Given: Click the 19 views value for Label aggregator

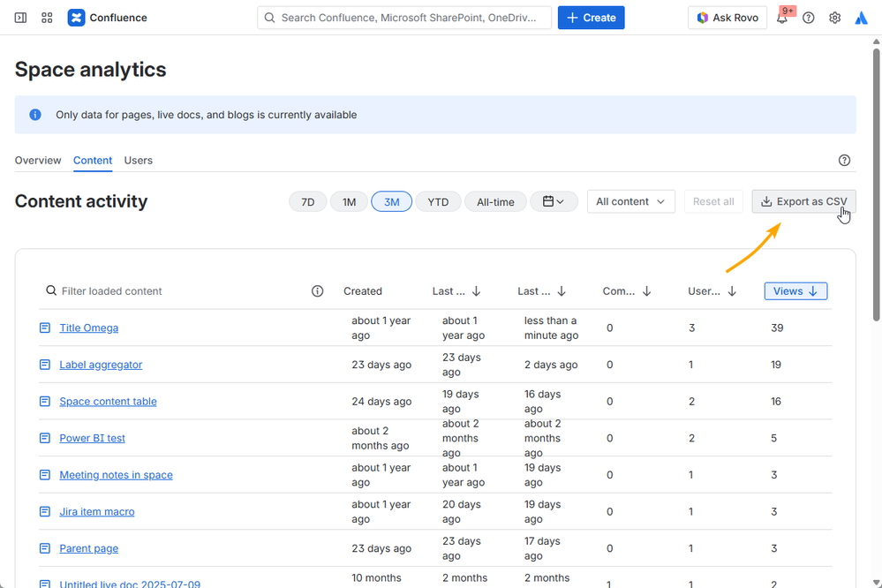Looking at the screenshot, I should point(776,365).
